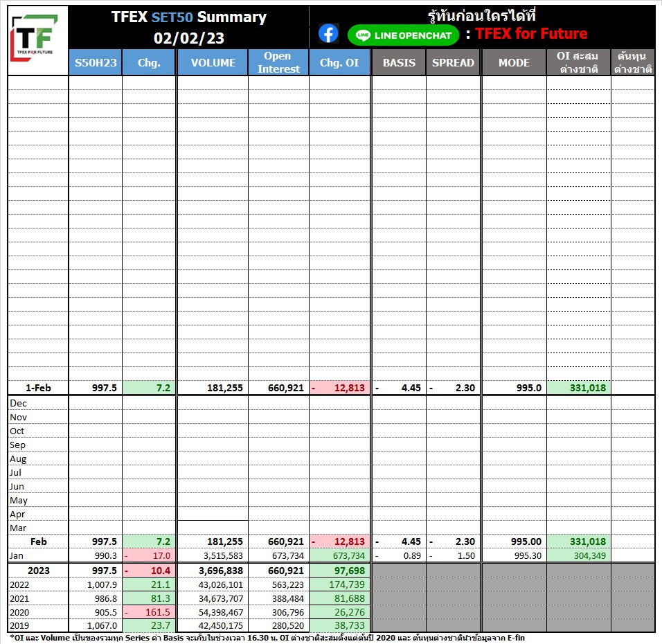Click the Dec month label
The height and width of the screenshot is (644, 662).
pyautogui.click(x=18, y=403)
